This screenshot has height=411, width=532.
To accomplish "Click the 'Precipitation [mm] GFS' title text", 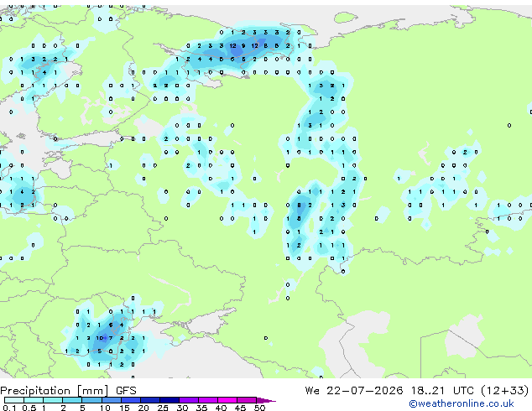I will click(68, 391).
